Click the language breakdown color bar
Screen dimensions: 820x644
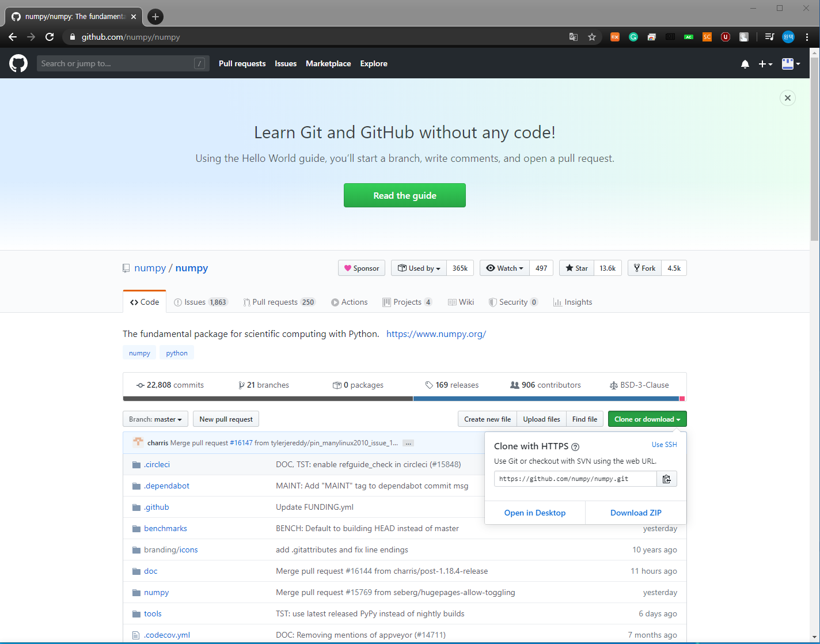[x=404, y=399]
